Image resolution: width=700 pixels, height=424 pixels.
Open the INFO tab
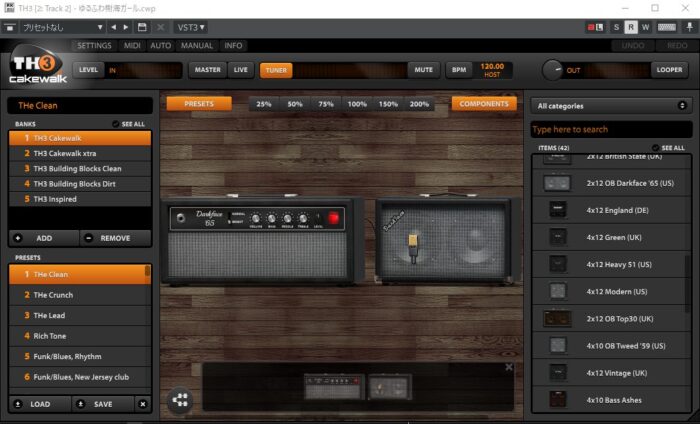coord(233,46)
